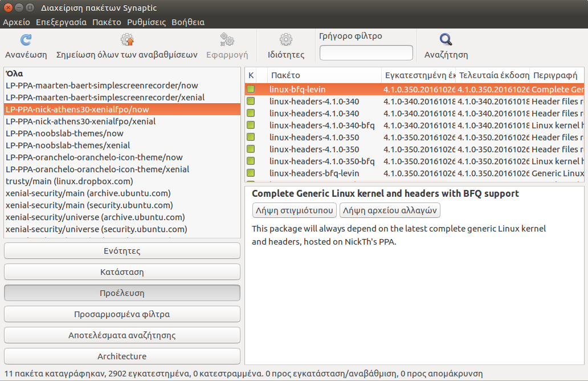
Task: Select trusty/main (linux.dropbox.com) origin
Action: click(69, 181)
